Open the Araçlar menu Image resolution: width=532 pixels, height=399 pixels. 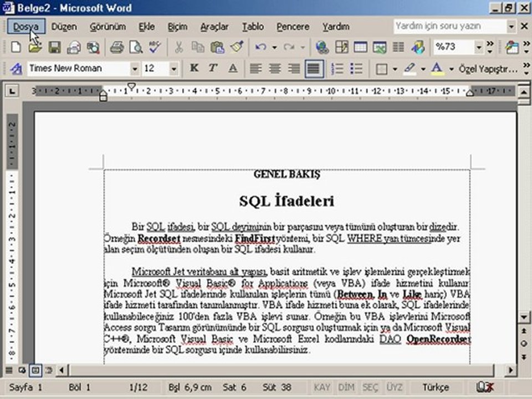tap(214, 27)
